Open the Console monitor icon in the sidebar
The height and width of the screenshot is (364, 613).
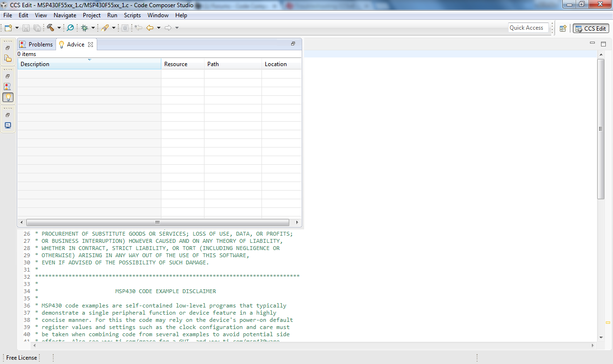coord(8,125)
